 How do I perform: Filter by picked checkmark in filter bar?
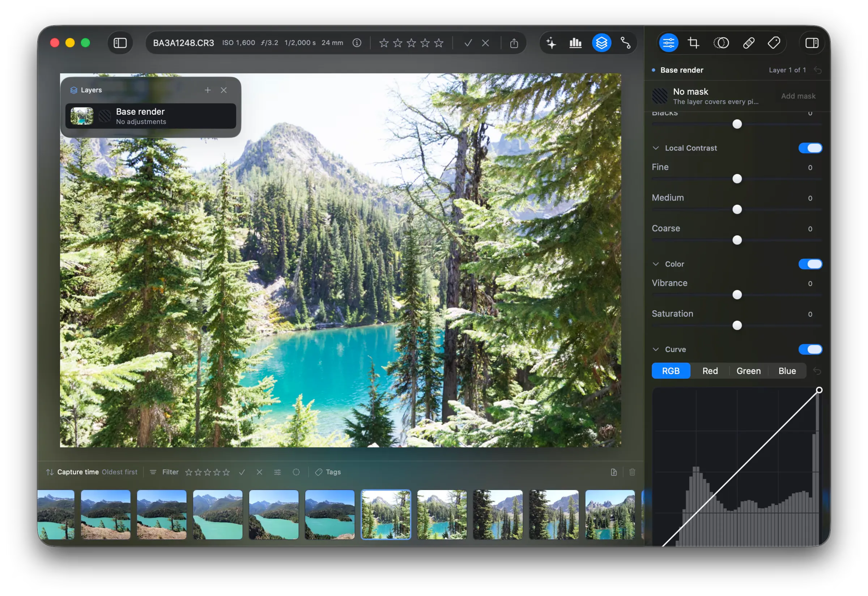(x=242, y=472)
